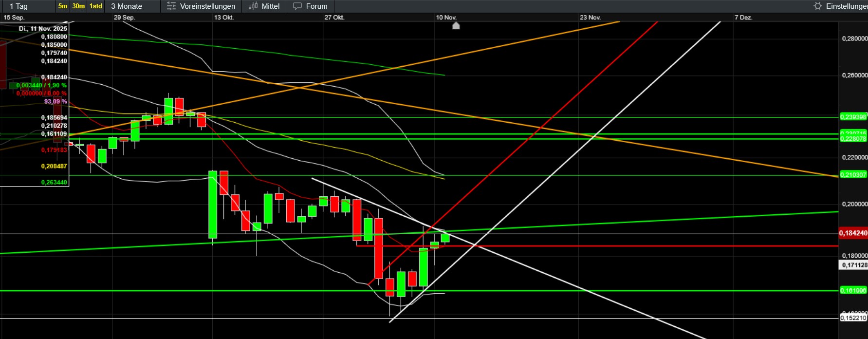Click the yellow 0,208487 indicator value
Screen dimensions: 868x339
[x=54, y=167]
